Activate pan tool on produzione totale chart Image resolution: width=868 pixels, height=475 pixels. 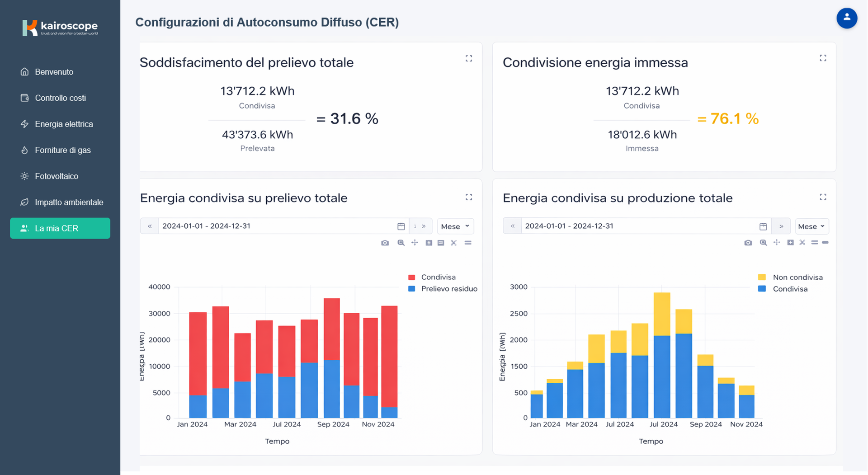777,243
